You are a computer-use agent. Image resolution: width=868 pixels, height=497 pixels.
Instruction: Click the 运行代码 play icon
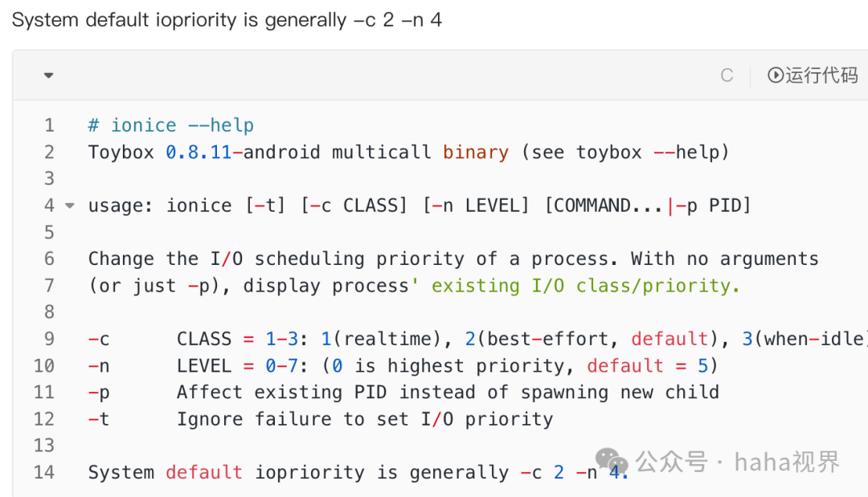click(x=775, y=75)
